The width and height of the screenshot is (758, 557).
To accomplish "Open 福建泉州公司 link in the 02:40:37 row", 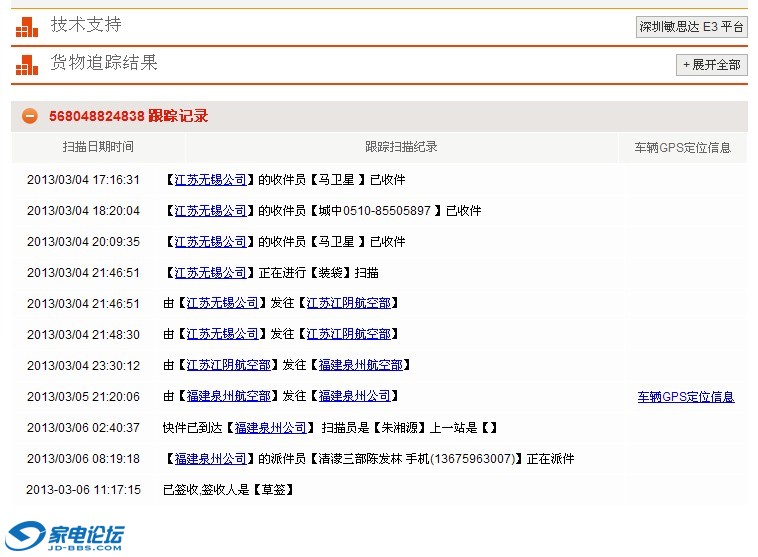I will (x=270, y=427).
